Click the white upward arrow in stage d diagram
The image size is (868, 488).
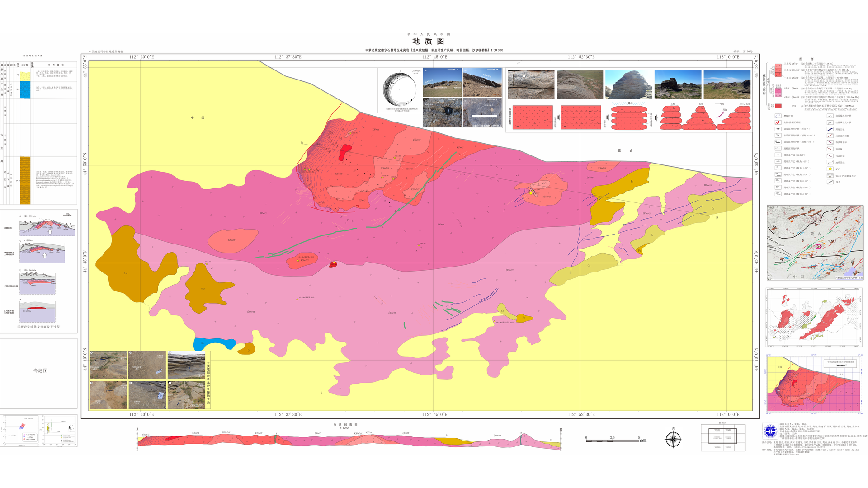(50, 232)
